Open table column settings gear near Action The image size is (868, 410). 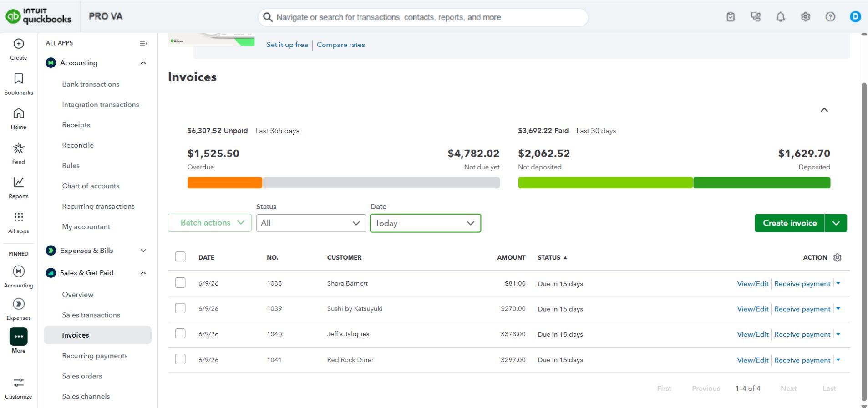[x=837, y=257]
